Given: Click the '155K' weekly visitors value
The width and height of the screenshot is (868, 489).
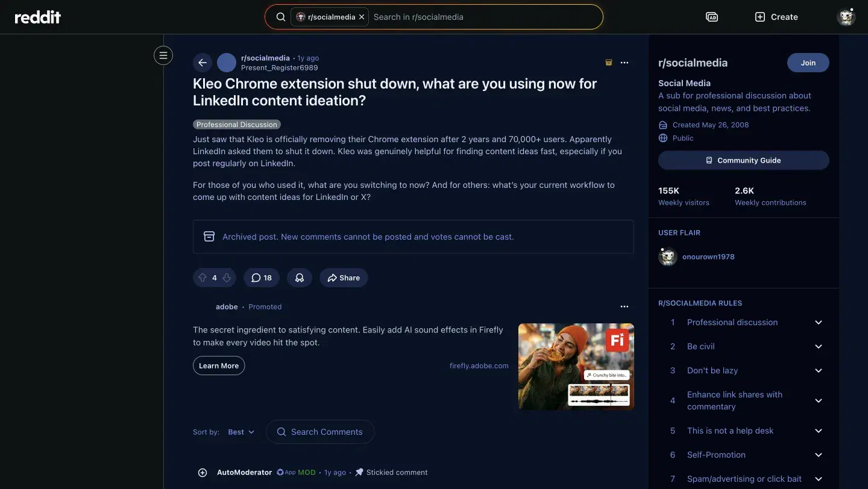Looking at the screenshot, I should click(x=668, y=190).
